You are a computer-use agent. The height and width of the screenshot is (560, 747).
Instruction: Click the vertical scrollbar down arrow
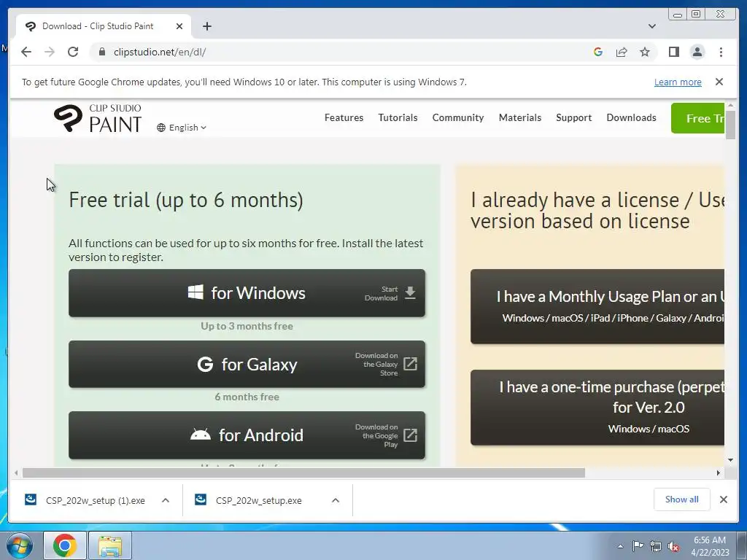click(x=731, y=460)
